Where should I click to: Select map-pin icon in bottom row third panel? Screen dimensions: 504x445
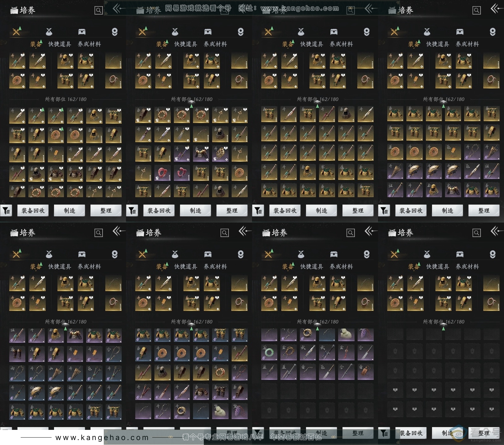click(367, 254)
